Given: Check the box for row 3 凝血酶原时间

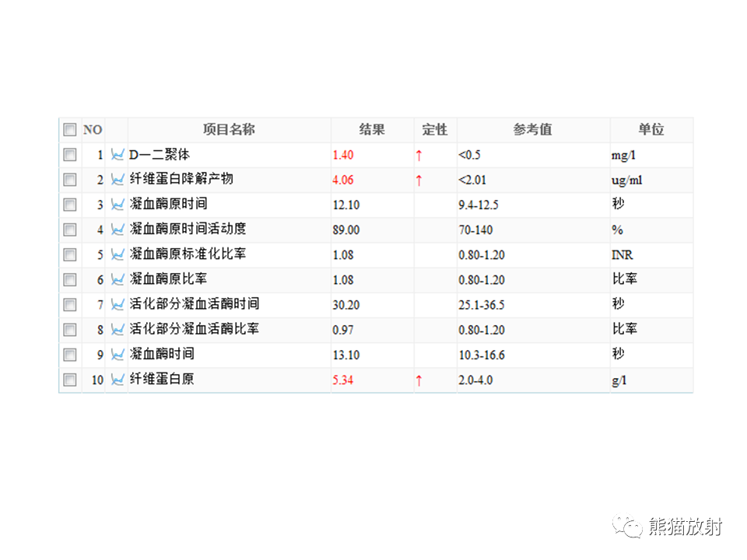Looking at the screenshot, I should pyautogui.click(x=70, y=205).
